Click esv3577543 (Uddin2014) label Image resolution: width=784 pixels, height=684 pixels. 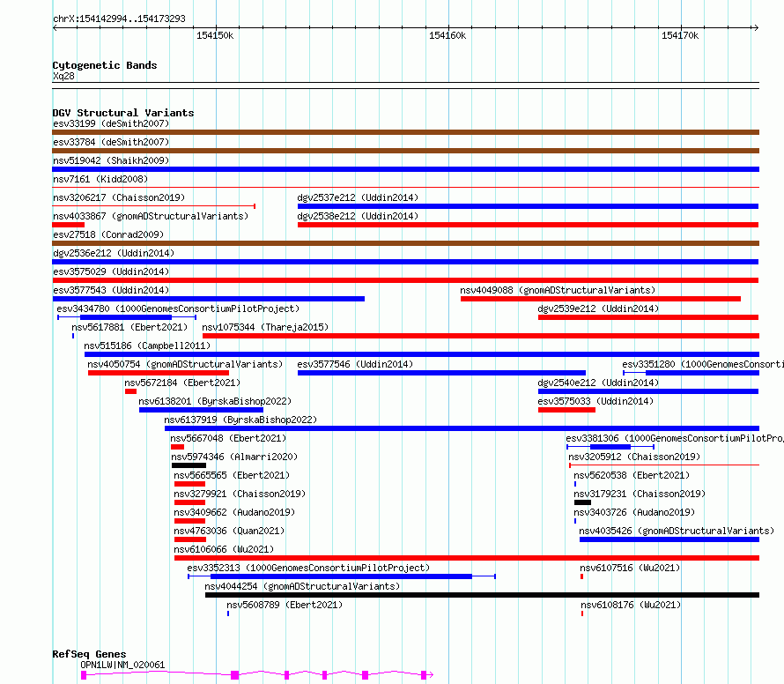click(x=111, y=290)
